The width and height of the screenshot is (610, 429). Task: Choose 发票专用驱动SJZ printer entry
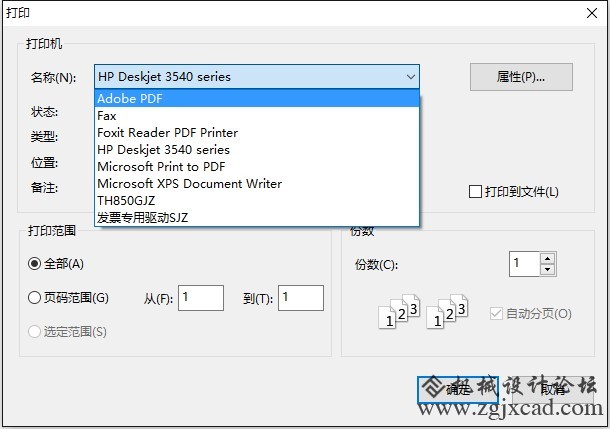pos(257,217)
